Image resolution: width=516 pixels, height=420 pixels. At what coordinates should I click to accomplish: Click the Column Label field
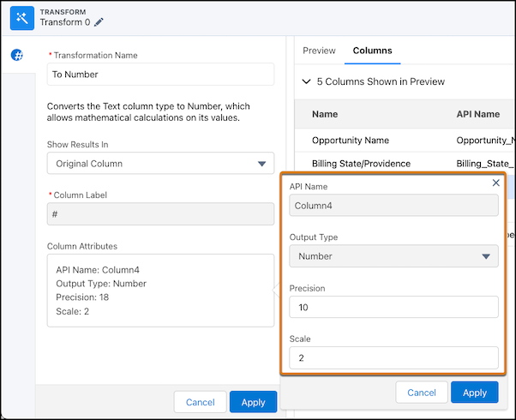(160, 214)
